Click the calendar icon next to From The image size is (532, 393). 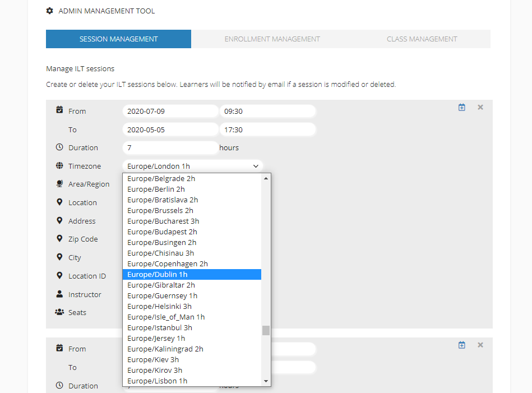point(59,110)
